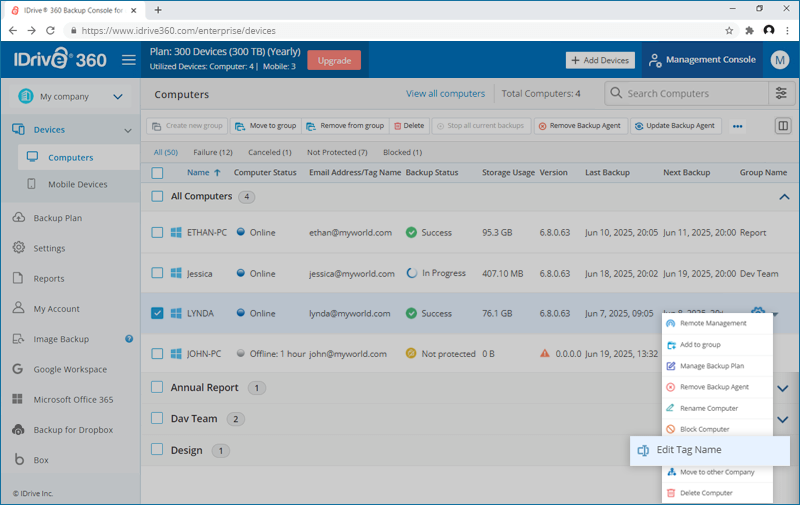Viewport: 800px width, 505px height.
Task: Open Backup for Dropbox in the sidebar
Action: click(73, 430)
